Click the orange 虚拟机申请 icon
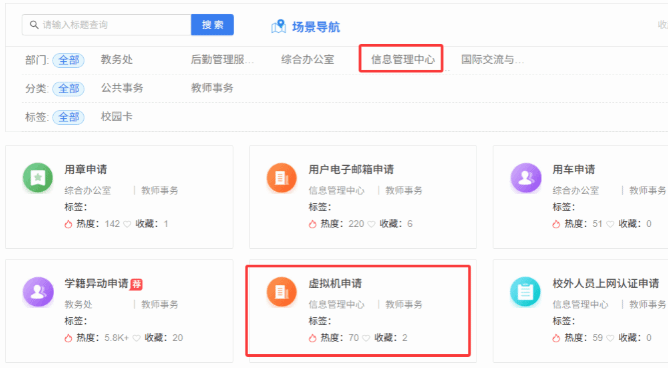The image size is (668, 368). 282,292
